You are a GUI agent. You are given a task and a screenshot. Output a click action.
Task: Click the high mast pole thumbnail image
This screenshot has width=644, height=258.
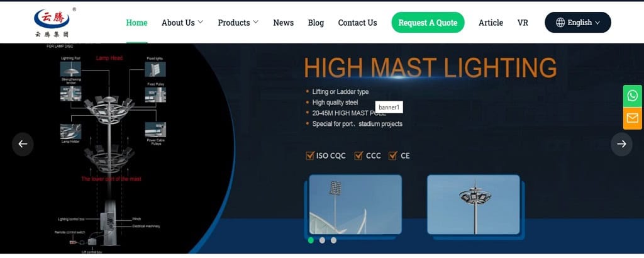point(473,205)
